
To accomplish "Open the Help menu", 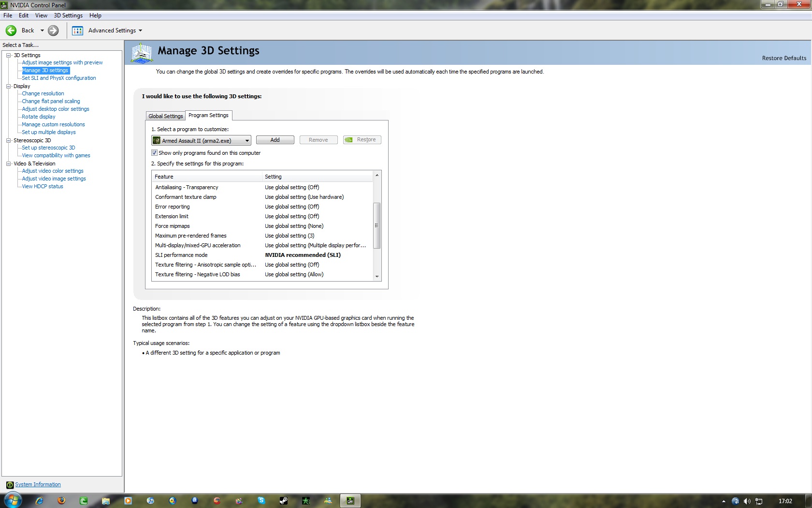I will 95,15.
